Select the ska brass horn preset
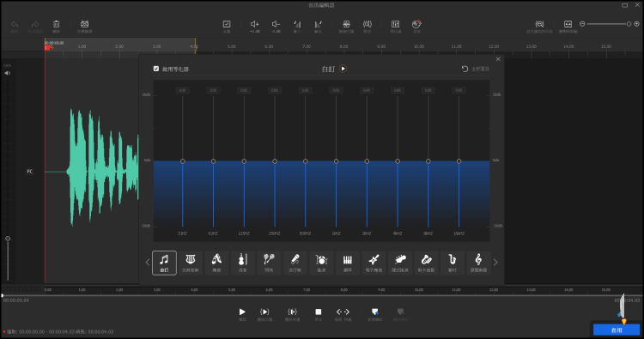Viewport: 644px width, 339px height. tap(426, 263)
